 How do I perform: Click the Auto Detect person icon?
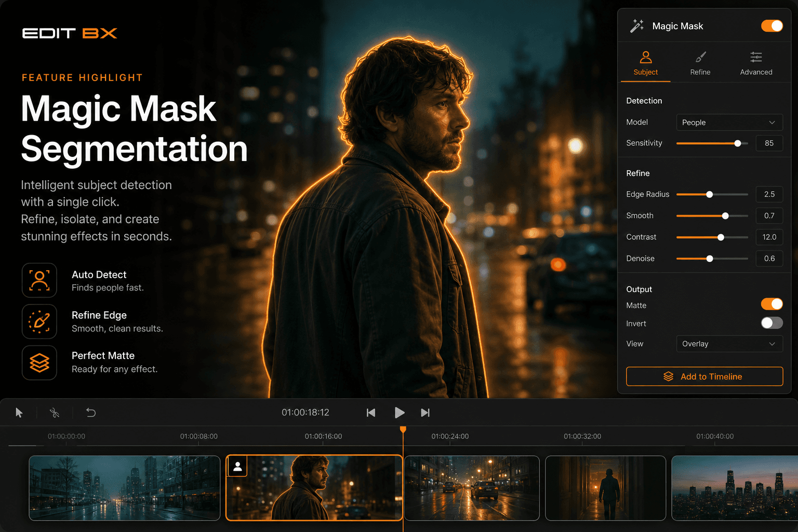click(x=39, y=280)
